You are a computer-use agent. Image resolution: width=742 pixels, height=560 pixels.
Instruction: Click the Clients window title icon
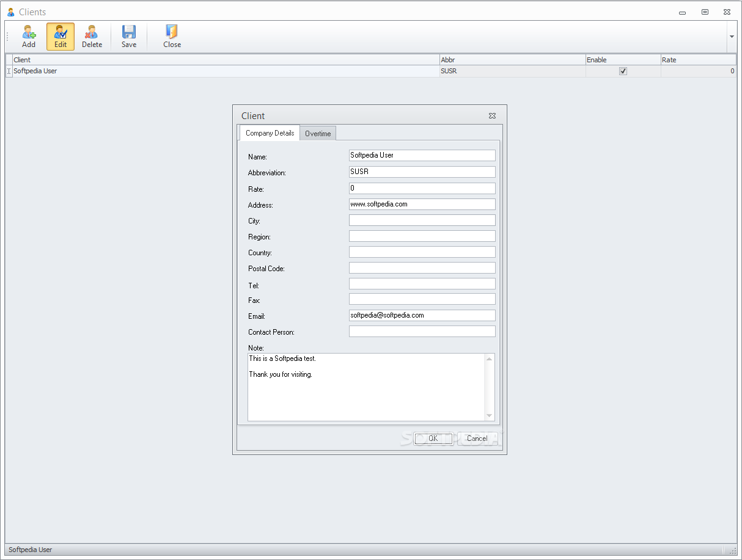[x=10, y=12]
